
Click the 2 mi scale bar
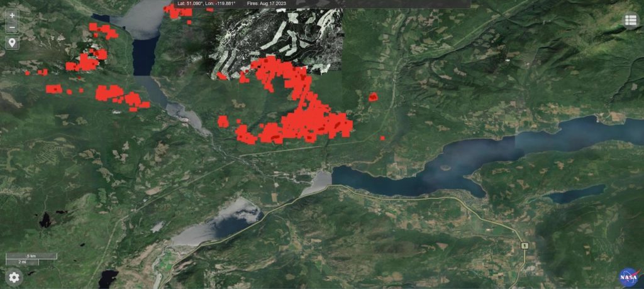pos(22,262)
